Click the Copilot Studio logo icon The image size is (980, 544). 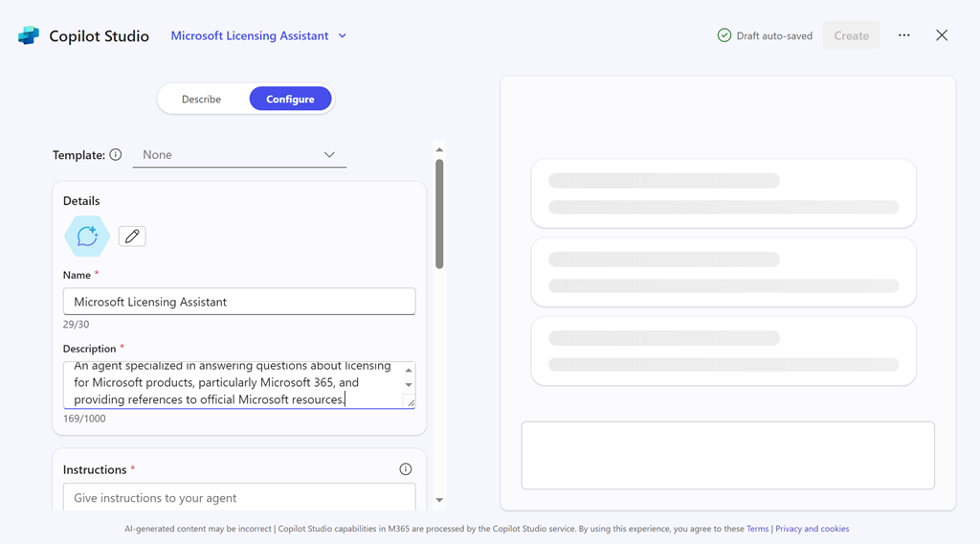[x=29, y=35]
